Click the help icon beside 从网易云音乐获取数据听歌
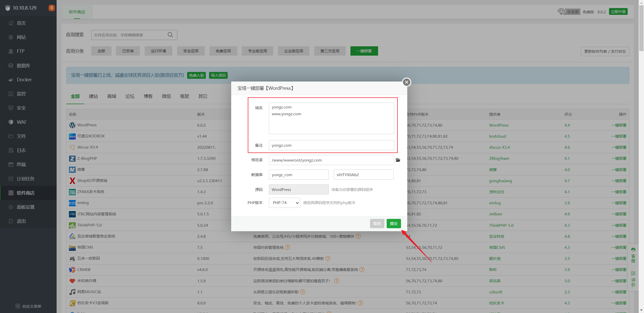Viewport: 644px width, 313px height. pos(303,292)
